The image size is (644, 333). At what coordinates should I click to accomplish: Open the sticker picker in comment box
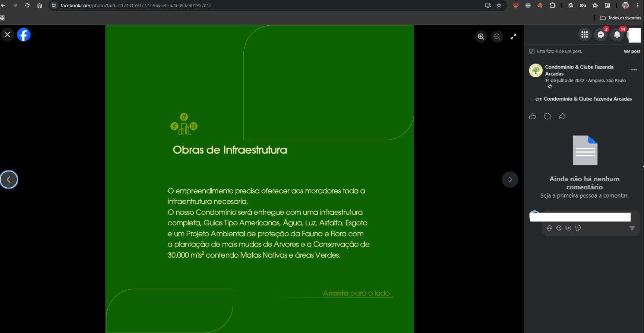point(578,228)
